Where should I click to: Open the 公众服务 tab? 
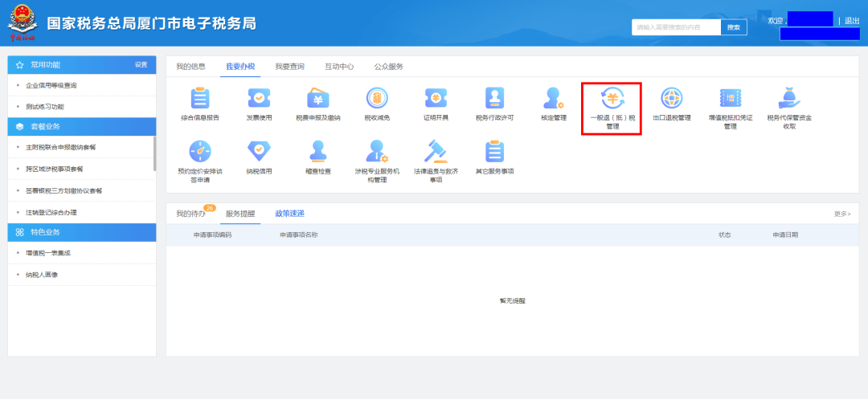tap(389, 67)
